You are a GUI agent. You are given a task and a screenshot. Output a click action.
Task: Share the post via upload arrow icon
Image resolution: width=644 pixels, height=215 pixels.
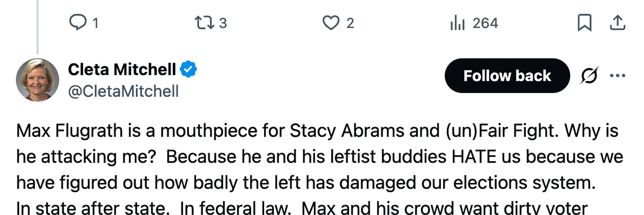pyautogui.click(x=617, y=23)
